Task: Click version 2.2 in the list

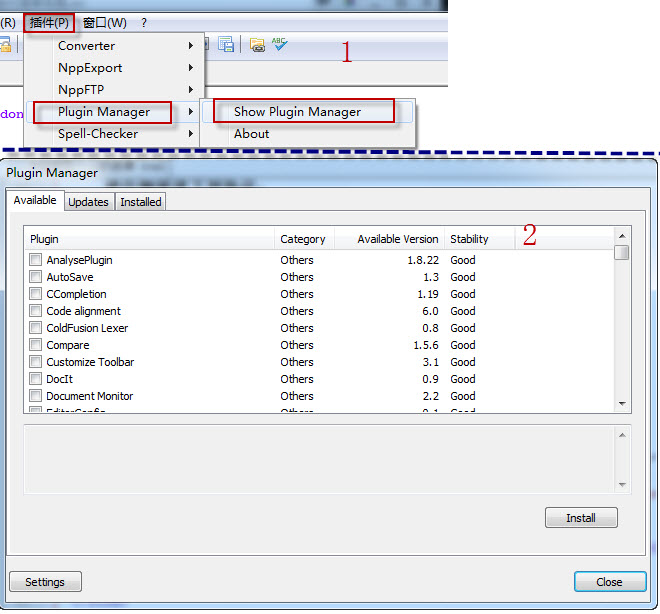Action: (x=430, y=396)
